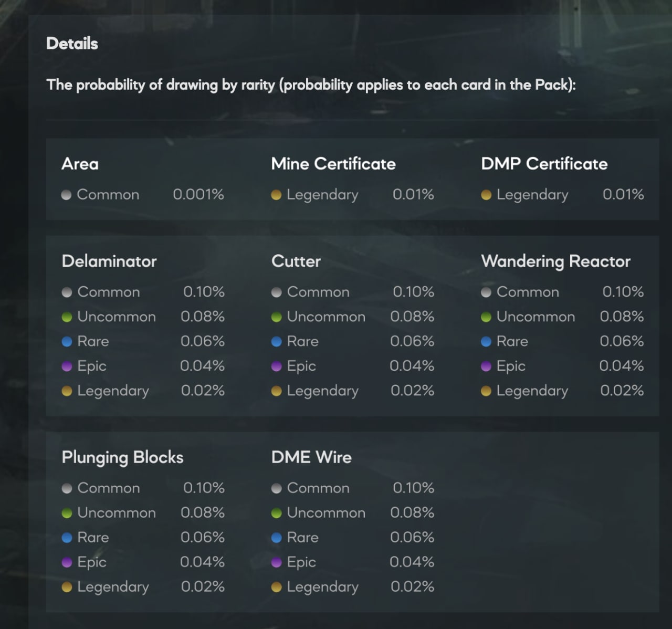672x629 pixels.
Task: Select the Details heading
Action: tap(72, 44)
